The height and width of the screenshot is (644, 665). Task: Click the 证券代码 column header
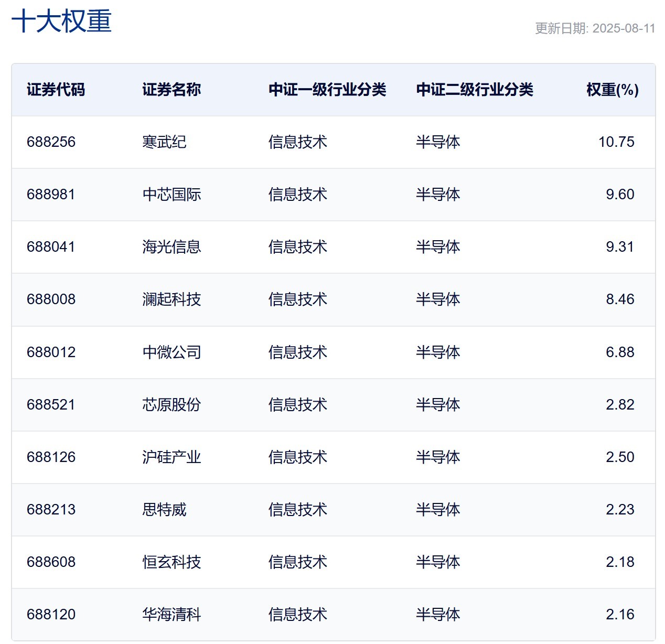[56, 90]
